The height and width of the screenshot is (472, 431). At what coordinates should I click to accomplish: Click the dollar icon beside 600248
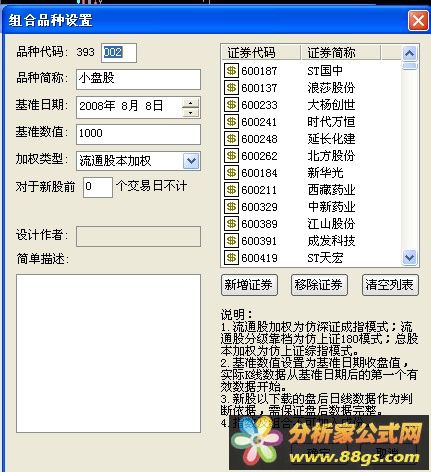coord(231,139)
